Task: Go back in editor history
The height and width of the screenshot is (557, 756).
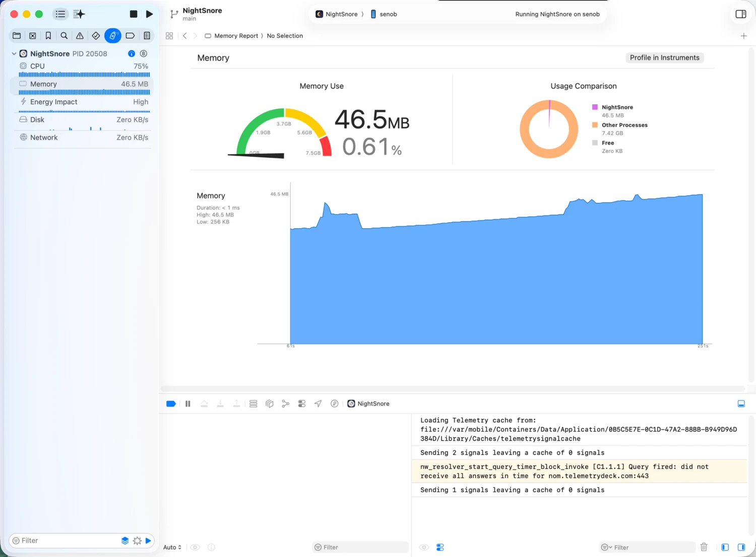Action: 185,36
